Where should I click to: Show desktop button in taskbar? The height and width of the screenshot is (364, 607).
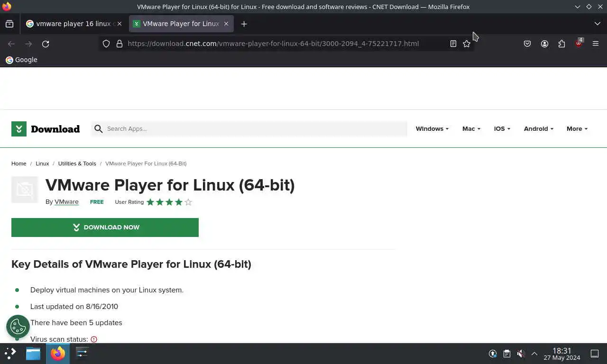[595, 354]
